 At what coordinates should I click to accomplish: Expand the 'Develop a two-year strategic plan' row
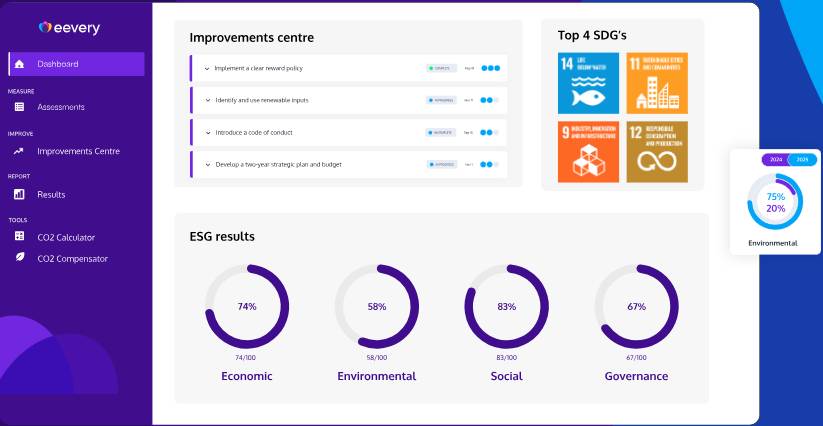207,165
